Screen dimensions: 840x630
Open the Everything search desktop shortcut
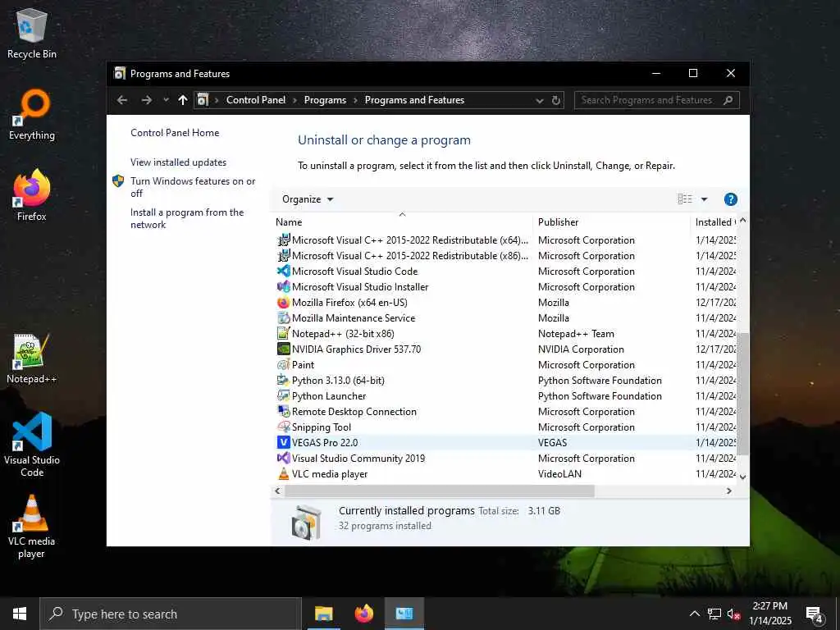[32, 115]
